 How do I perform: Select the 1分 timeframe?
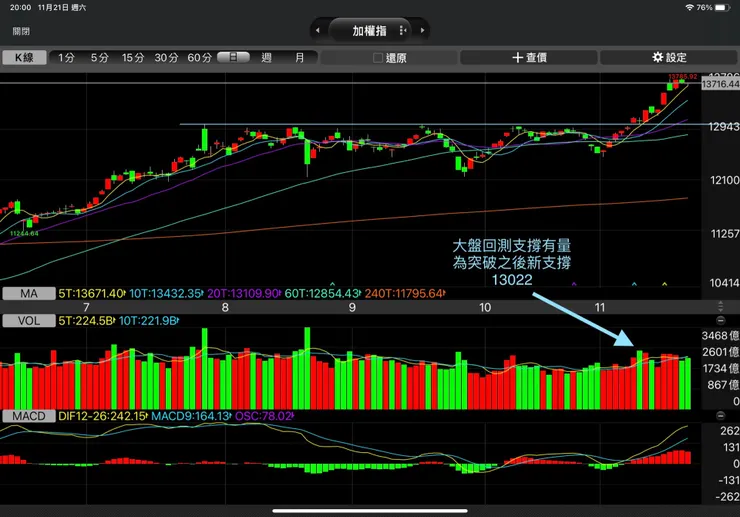[67, 58]
